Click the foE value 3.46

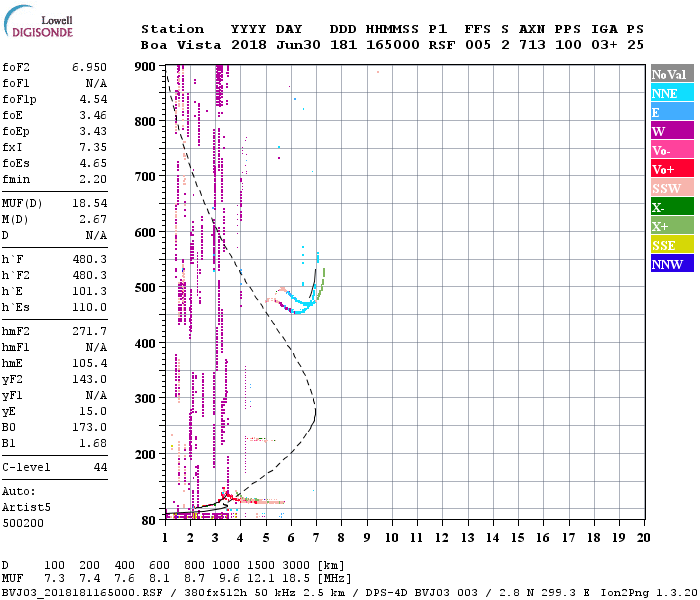point(93,115)
